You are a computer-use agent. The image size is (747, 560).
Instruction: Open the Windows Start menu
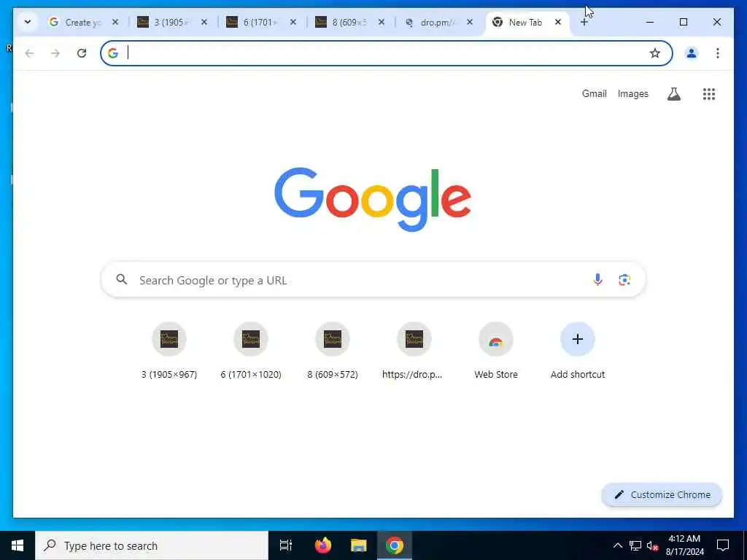(18, 545)
